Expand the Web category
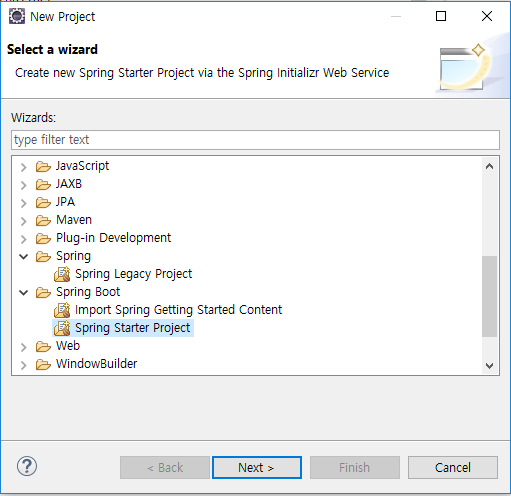Image resolution: width=511 pixels, height=496 pixels. (23, 347)
